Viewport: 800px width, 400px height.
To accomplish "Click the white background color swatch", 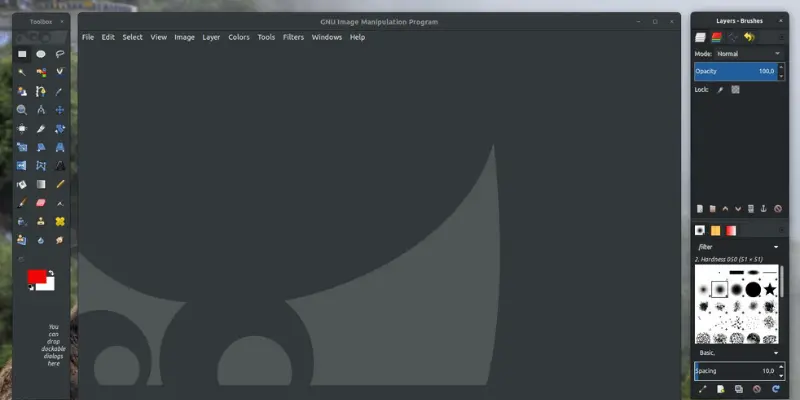I will (x=50, y=286).
